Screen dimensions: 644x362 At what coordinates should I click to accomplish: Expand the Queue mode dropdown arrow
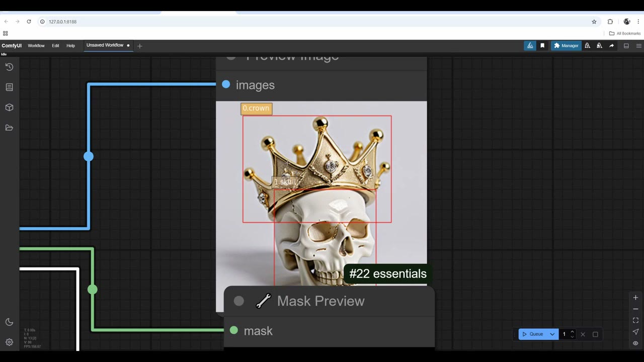(x=552, y=334)
